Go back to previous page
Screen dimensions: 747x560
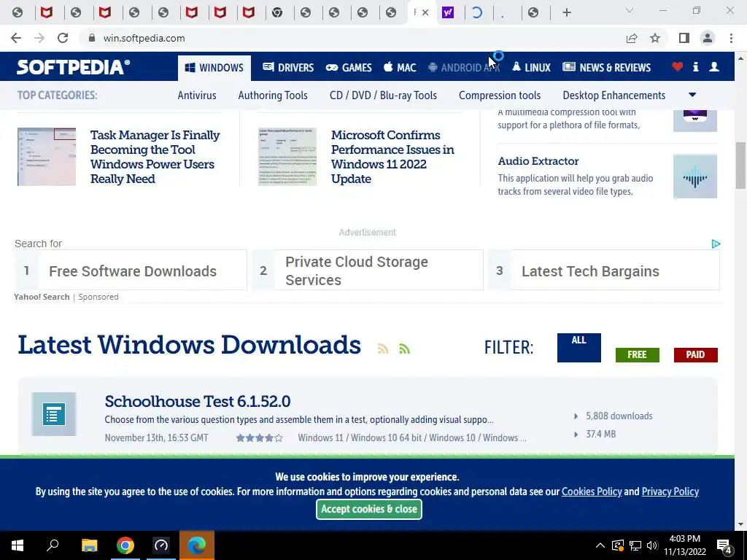coord(16,38)
